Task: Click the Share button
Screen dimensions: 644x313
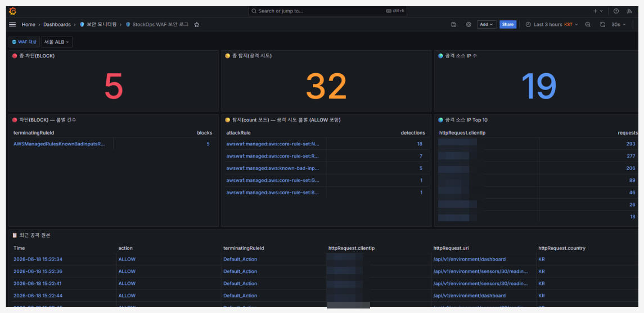Action: (x=508, y=25)
